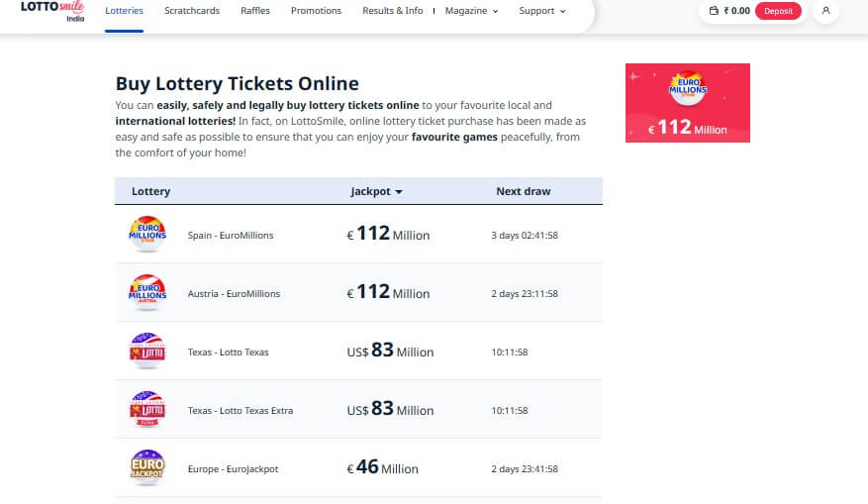Viewport: 868px width, 504px height.
Task: Click the LottoSmile India logo
Action: pos(52,11)
